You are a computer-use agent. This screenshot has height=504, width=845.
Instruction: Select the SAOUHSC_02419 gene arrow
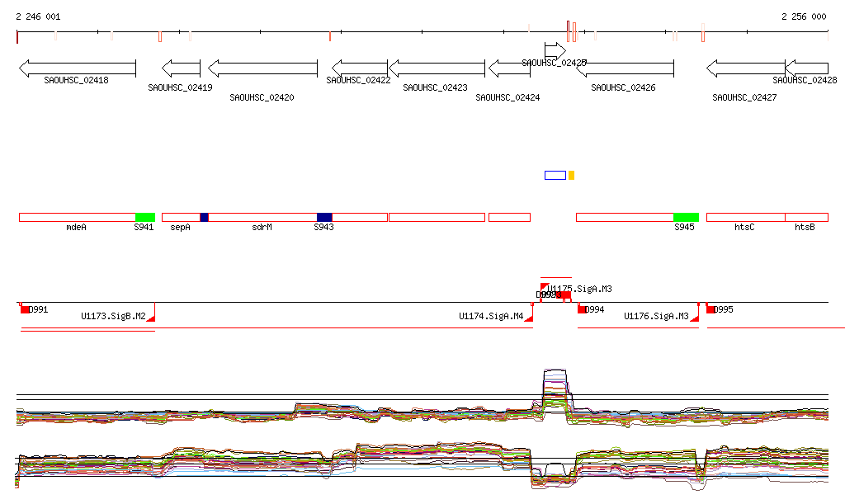tap(181, 68)
